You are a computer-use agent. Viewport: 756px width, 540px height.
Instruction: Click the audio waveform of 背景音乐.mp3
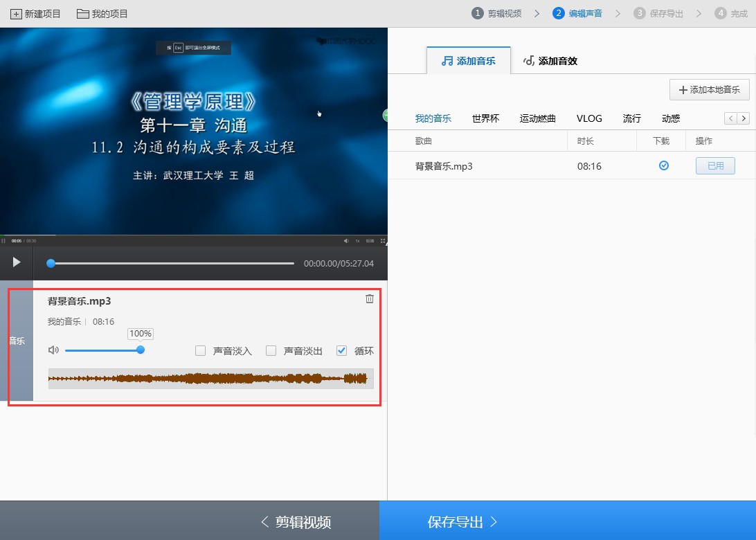point(210,379)
